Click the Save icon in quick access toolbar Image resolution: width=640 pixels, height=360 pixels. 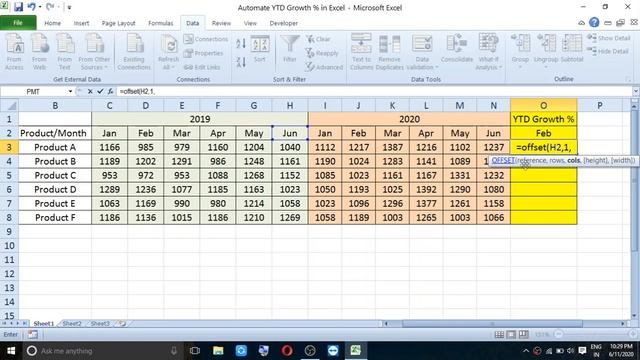coord(18,7)
